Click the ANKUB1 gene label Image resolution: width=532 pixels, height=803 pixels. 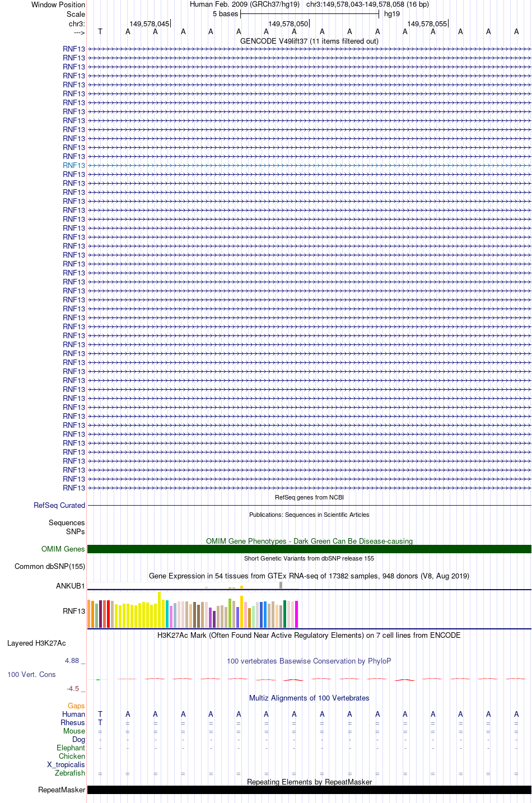point(71,586)
